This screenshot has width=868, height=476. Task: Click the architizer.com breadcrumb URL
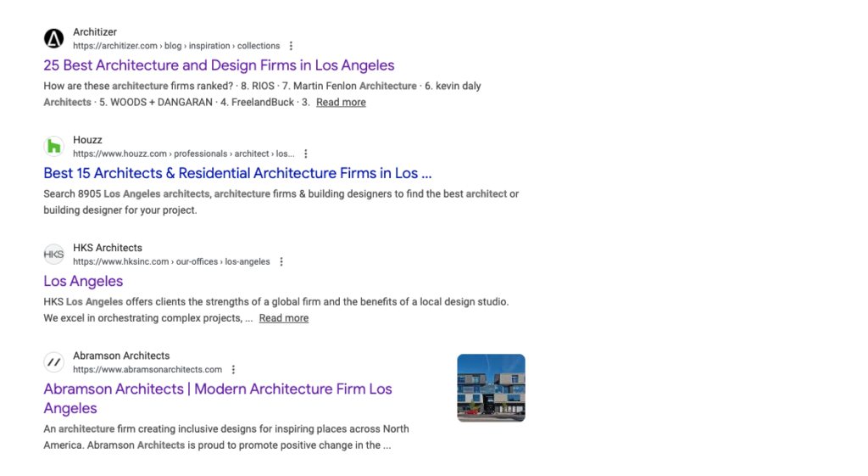click(175, 46)
